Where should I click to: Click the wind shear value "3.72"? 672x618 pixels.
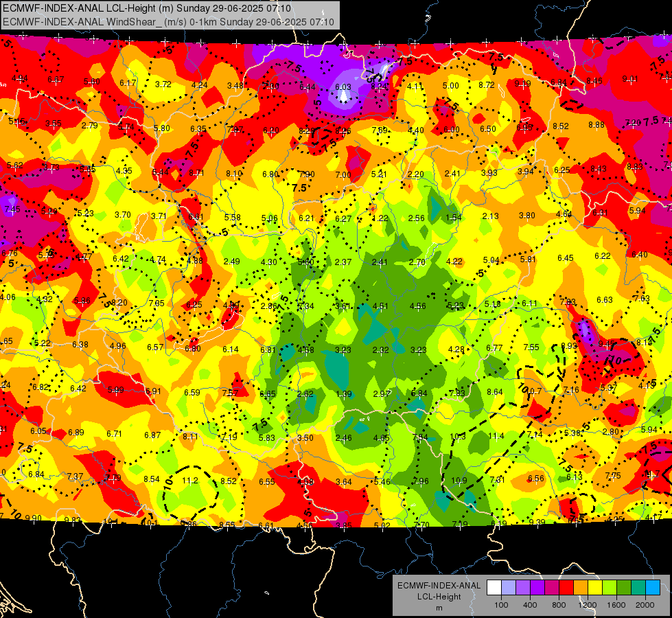click(163, 84)
